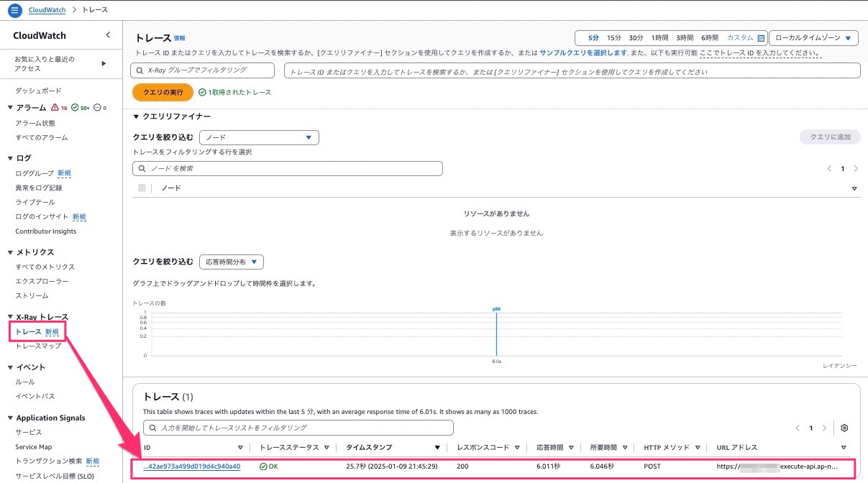The image size is (868, 483).
Task: Sort by HTTP メソッド column arrow
Action: [x=698, y=448]
